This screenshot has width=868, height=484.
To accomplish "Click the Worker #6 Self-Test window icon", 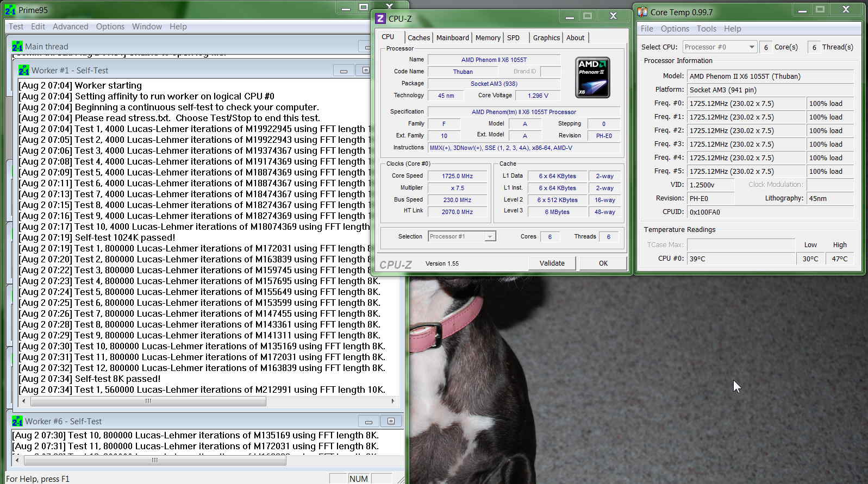I will tap(17, 422).
